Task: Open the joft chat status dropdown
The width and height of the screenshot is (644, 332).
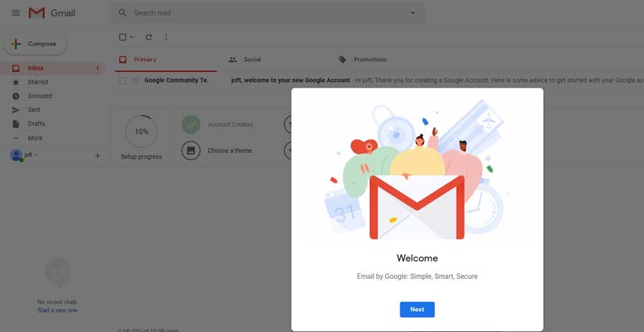Action: [x=35, y=155]
